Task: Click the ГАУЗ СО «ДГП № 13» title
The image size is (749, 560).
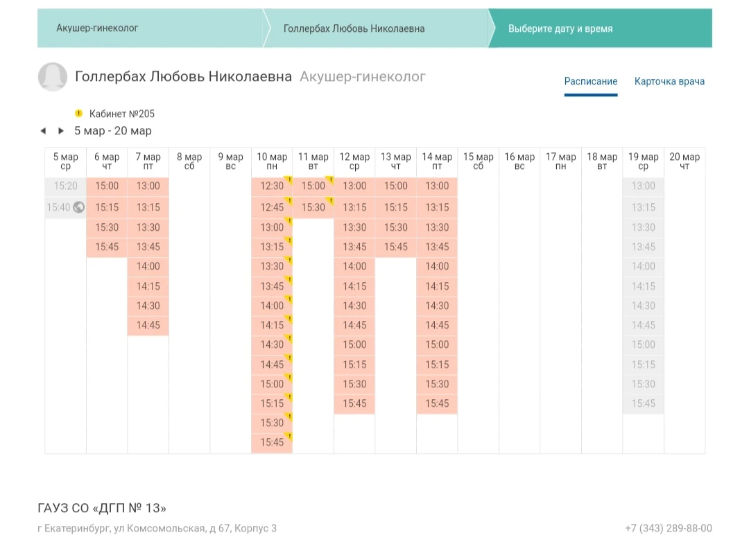Action: [102, 508]
